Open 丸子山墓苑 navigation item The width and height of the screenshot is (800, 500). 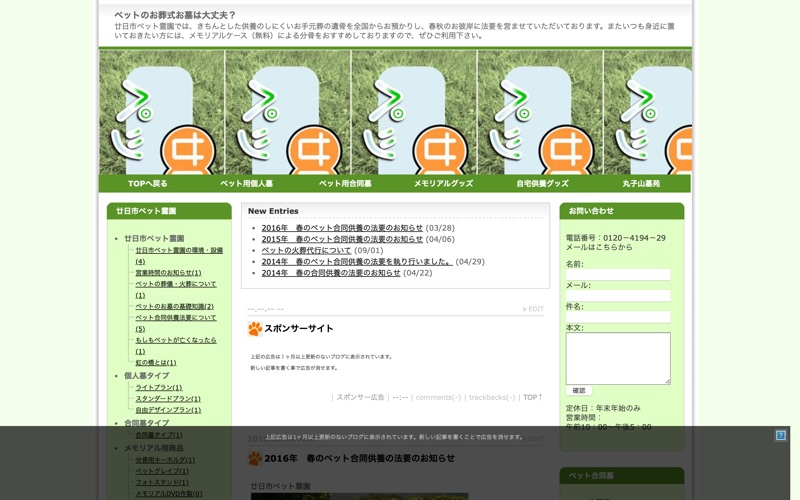[641, 183]
